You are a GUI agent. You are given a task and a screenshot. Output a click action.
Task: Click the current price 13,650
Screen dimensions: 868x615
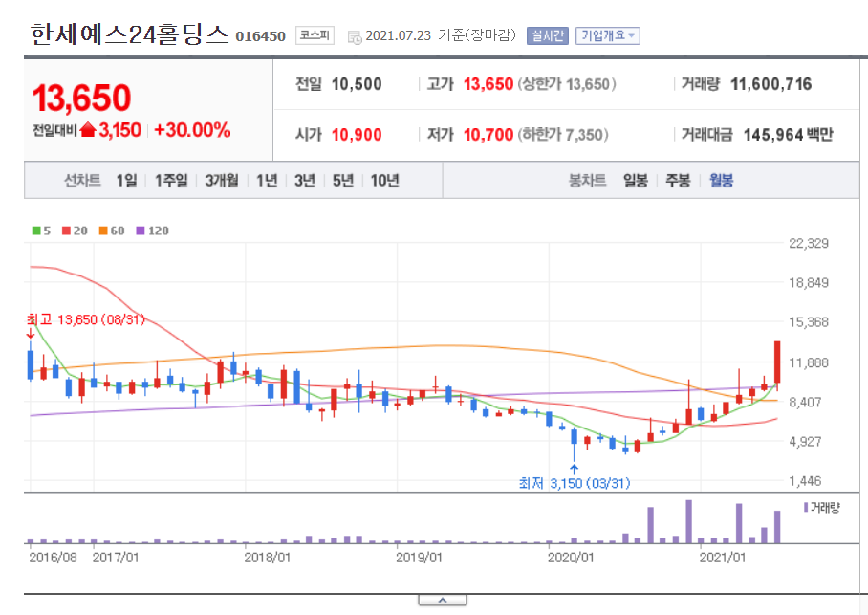(x=81, y=99)
